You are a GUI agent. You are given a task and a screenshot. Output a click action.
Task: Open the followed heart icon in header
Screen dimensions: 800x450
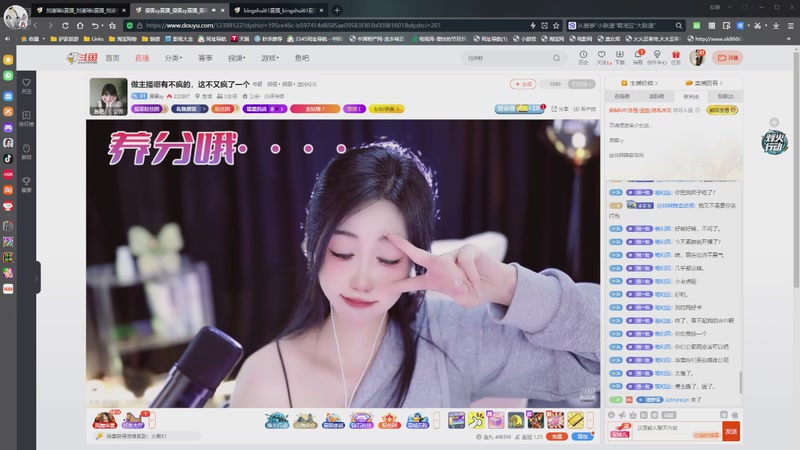pyautogui.click(x=602, y=57)
